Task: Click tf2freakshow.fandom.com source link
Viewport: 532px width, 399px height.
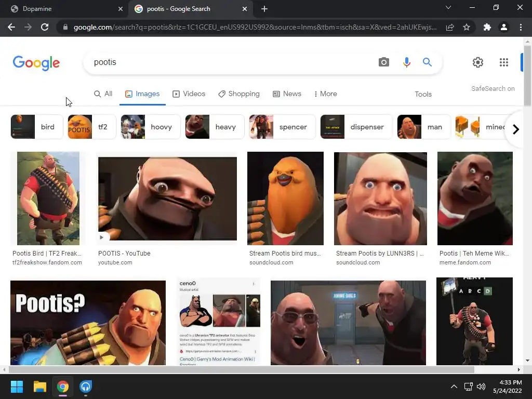Action: pyautogui.click(x=47, y=262)
